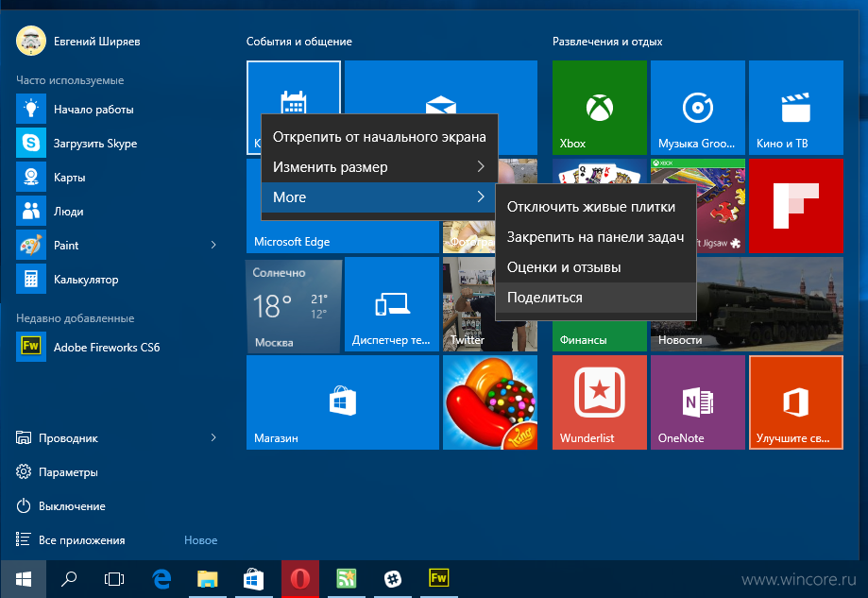Expand the Проводник jump list arrow
The image size is (868, 598).
click(213, 437)
